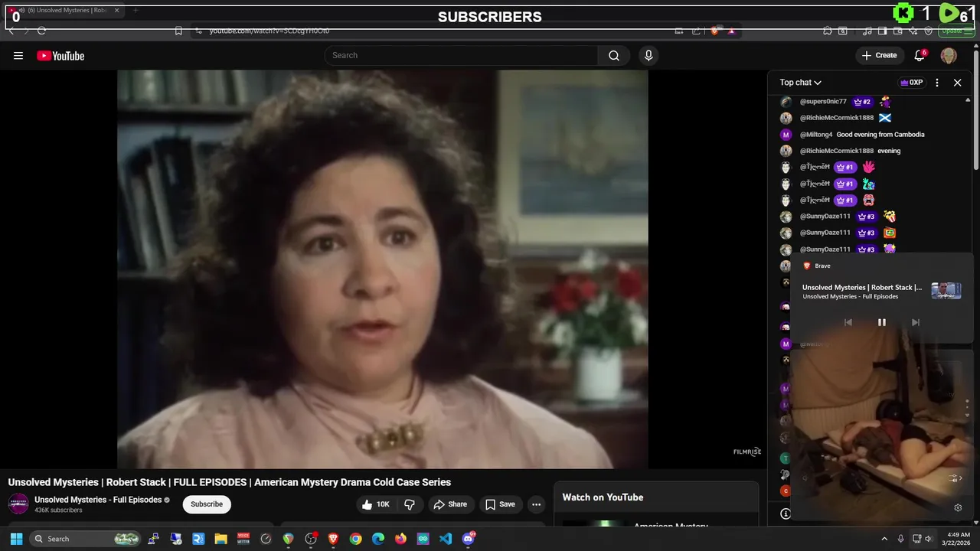Image resolution: width=980 pixels, height=551 pixels.
Task: Submit search with magnifier button
Action: point(614,55)
